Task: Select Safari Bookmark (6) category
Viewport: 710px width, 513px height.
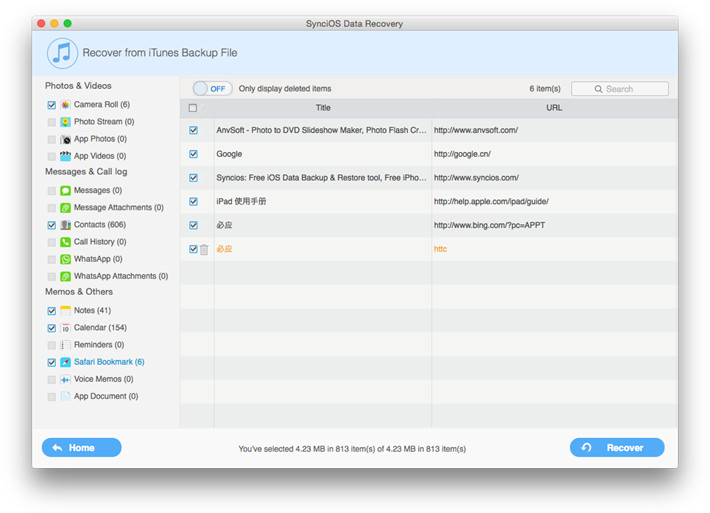Action: tap(109, 362)
